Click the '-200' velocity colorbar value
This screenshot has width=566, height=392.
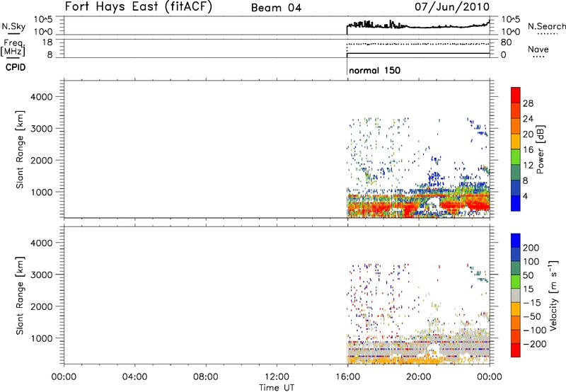[x=534, y=344]
